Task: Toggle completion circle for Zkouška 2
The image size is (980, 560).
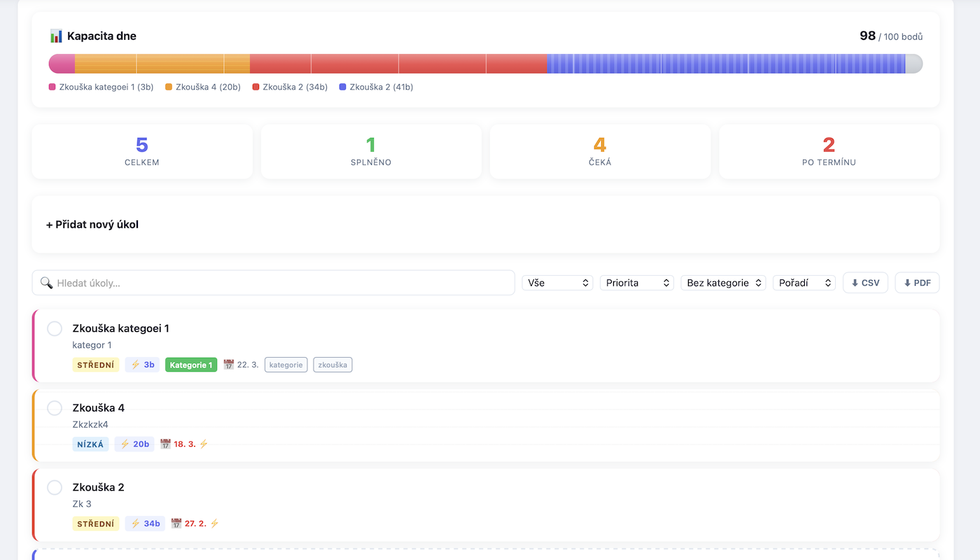Action: [55, 487]
